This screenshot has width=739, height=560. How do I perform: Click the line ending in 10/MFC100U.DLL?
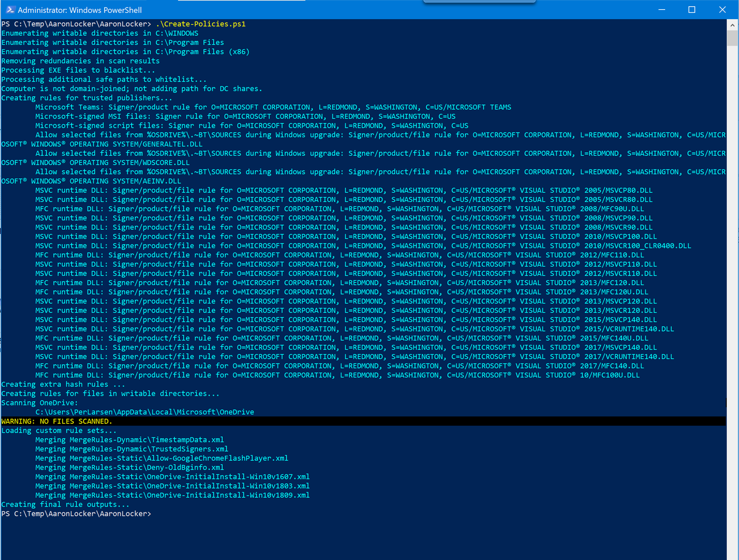337,375
